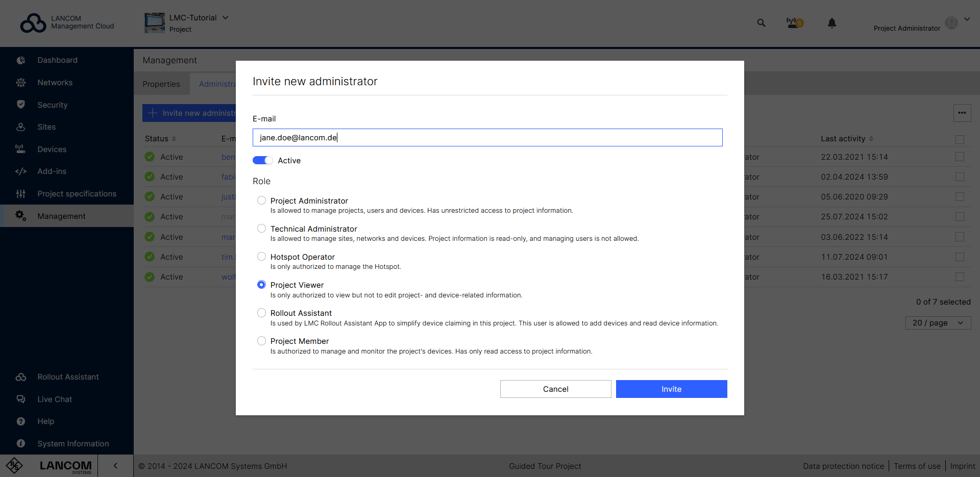
Task: Click the Rollout Assistant cloud icon
Action: pos(21,377)
